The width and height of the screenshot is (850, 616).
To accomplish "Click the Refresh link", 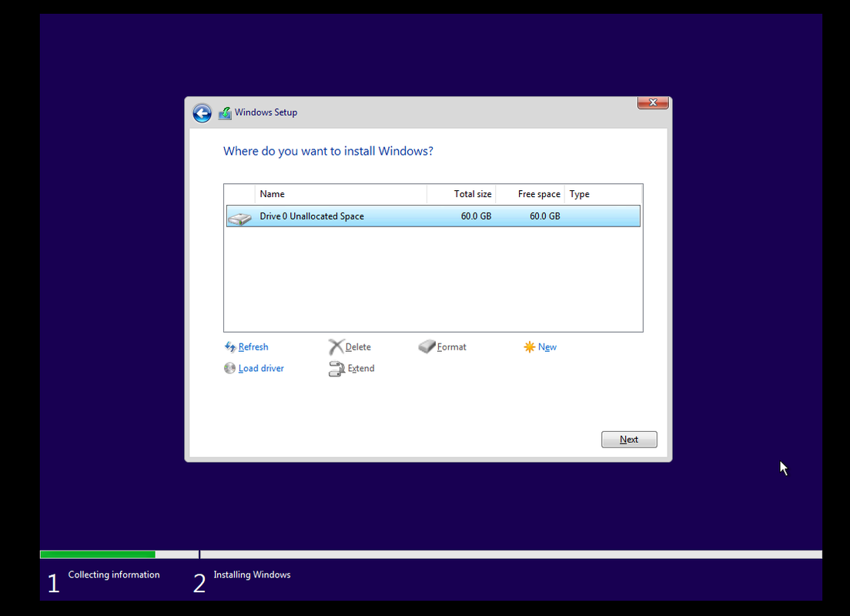I will pos(253,347).
